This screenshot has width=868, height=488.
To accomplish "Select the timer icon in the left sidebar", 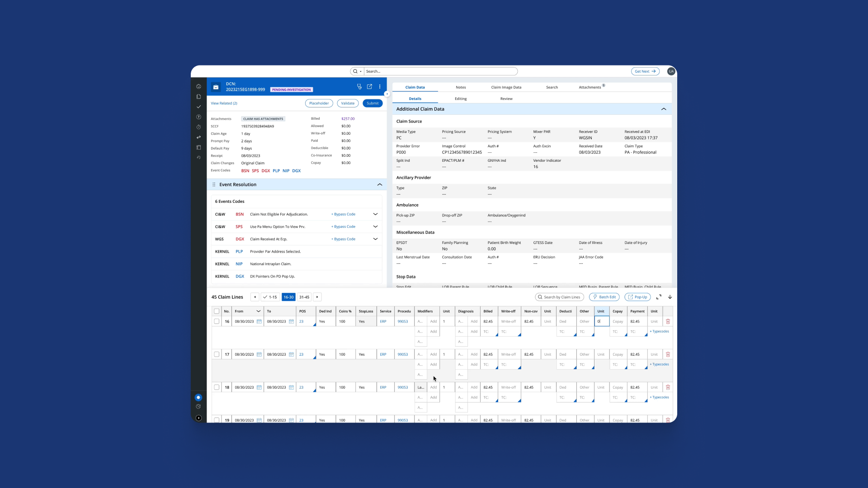I will pos(198,127).
